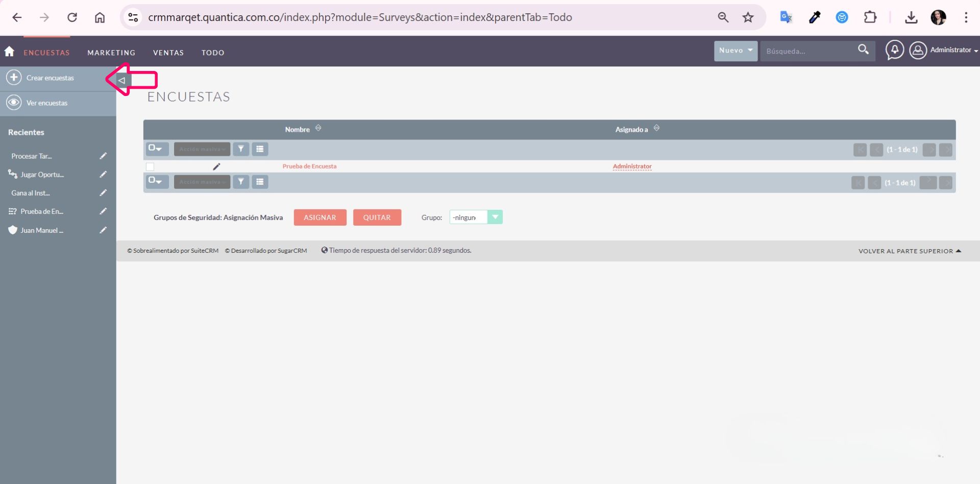
Task: Open the Prueba de Encuesta link
Action: [309, 166]
